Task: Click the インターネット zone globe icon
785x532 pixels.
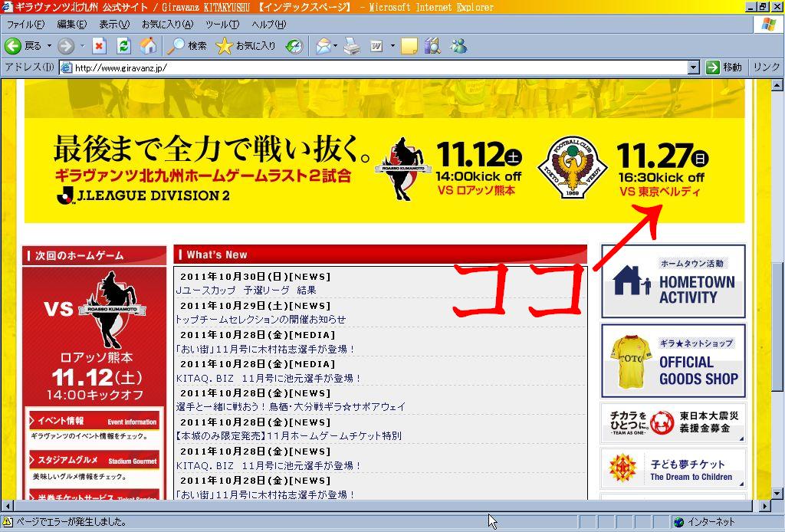Action: click(x=679, y=521)
